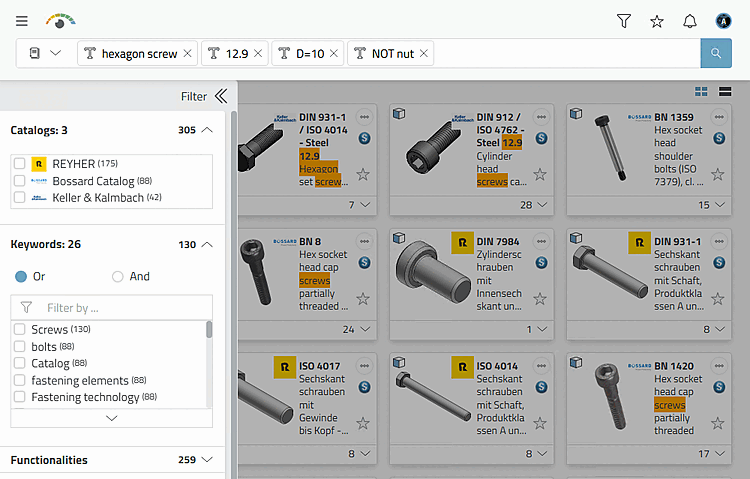The height and width of the screenshot is (479, 750).
Task: Expand the 28 variants on DIN 912 card
Action: [x=542, y=205]
